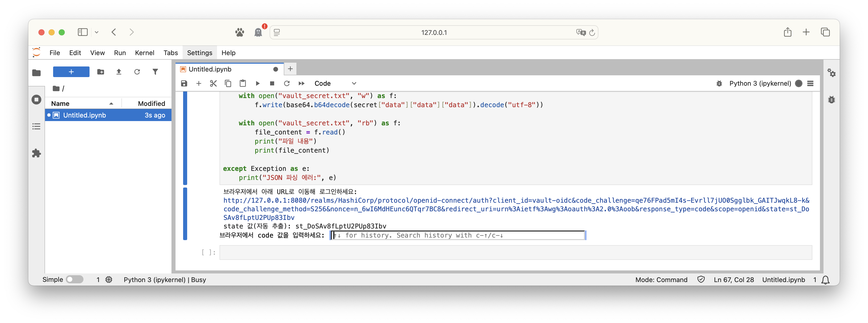The height and width of the screenshot is (323, 868).
Task: Open the Running Terminals and Kernels sidebar
Action: 36,100
